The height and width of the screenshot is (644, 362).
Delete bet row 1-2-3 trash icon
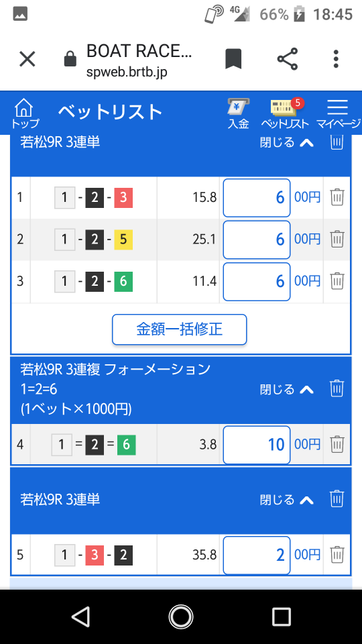point(337,197)
